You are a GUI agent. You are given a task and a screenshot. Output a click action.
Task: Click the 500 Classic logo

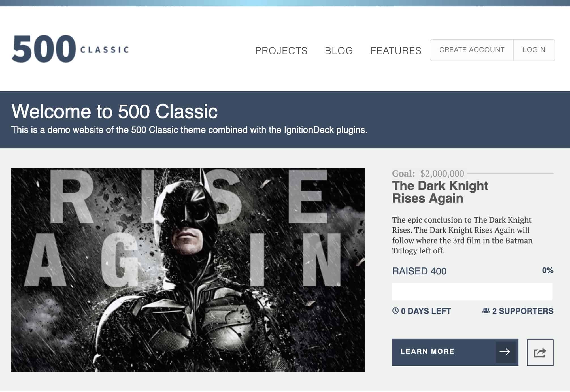pyautogui.click(x=70, y=49)
